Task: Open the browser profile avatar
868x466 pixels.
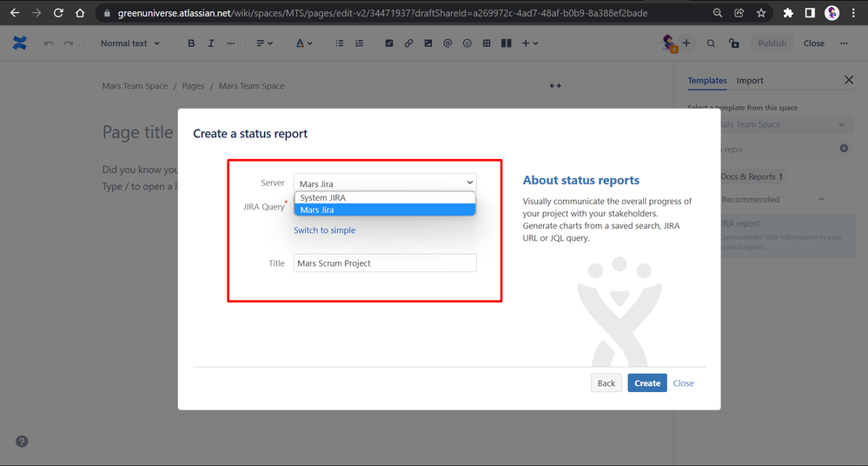Action: pos(832,13)
